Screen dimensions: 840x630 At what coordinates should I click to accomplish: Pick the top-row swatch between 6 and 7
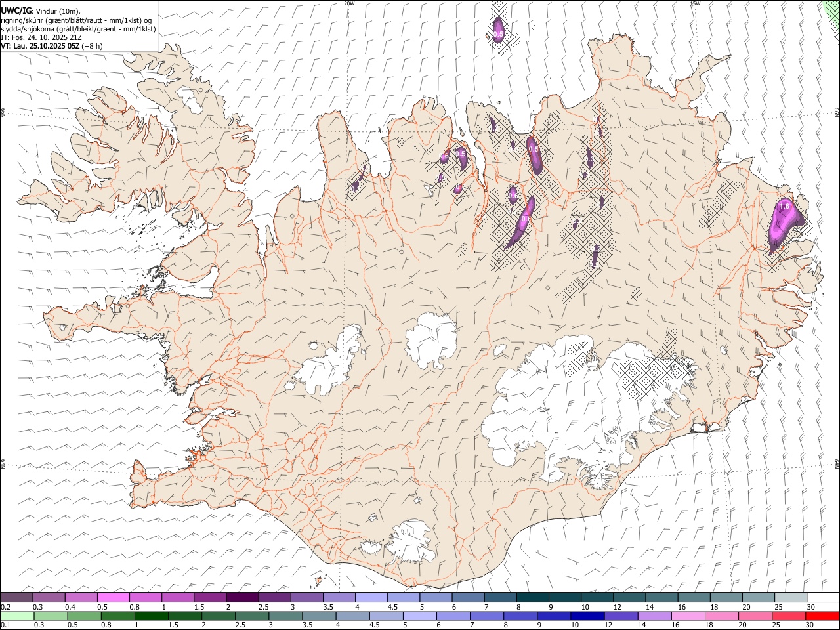coord(468,597)
